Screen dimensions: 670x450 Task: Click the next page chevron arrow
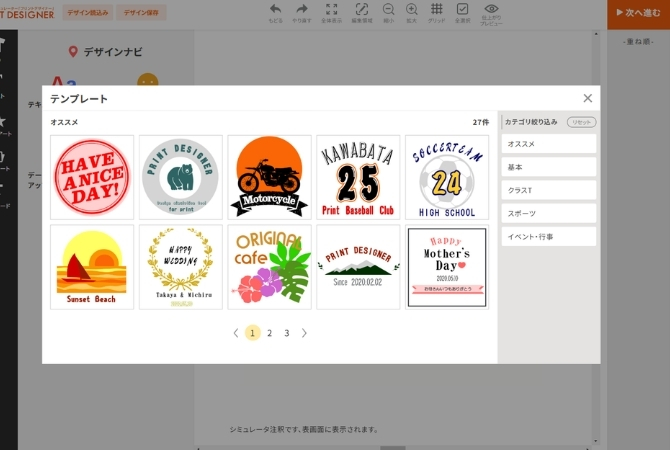tap(304, 333)
